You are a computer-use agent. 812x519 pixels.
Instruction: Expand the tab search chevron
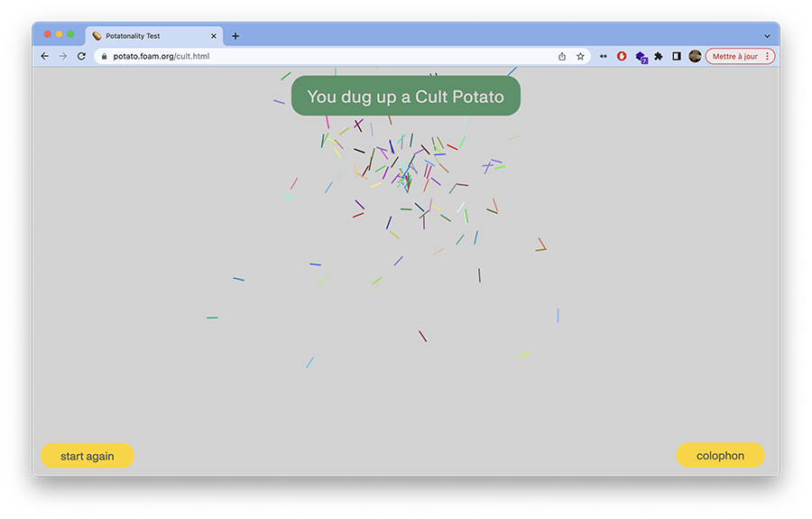tap(767, 36)
